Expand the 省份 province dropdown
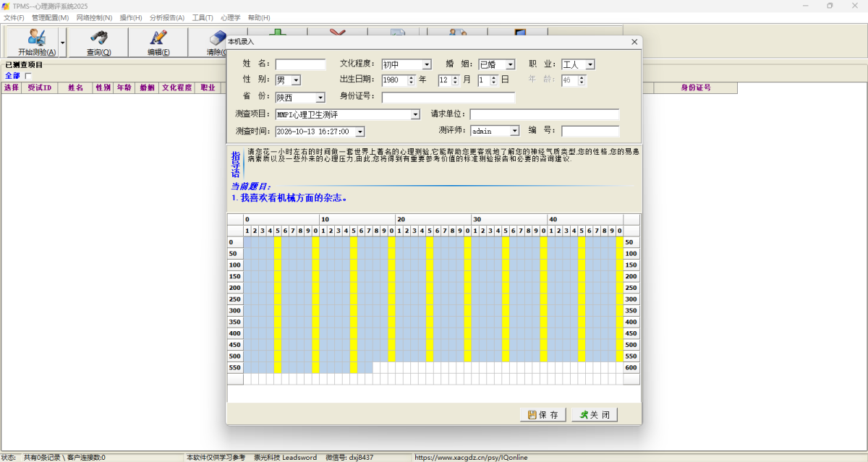Screen dimensions: 868x462 (x=320, y=98)
